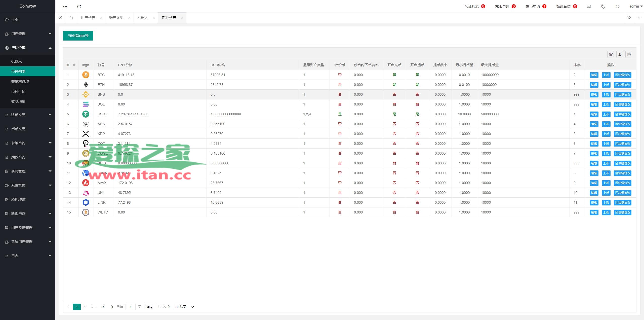Go to home tab icon
Screen dimensions: 644x320
pos(71,18)
